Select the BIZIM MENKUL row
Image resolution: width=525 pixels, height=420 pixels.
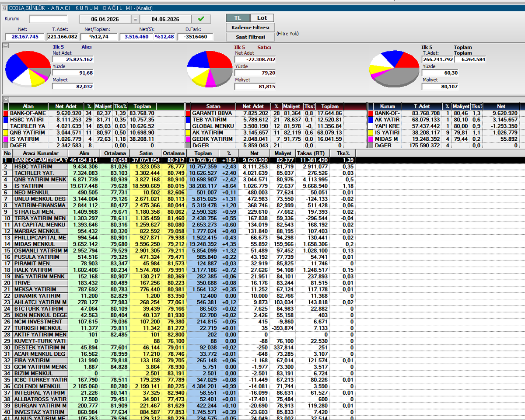(x=179, y=373)
